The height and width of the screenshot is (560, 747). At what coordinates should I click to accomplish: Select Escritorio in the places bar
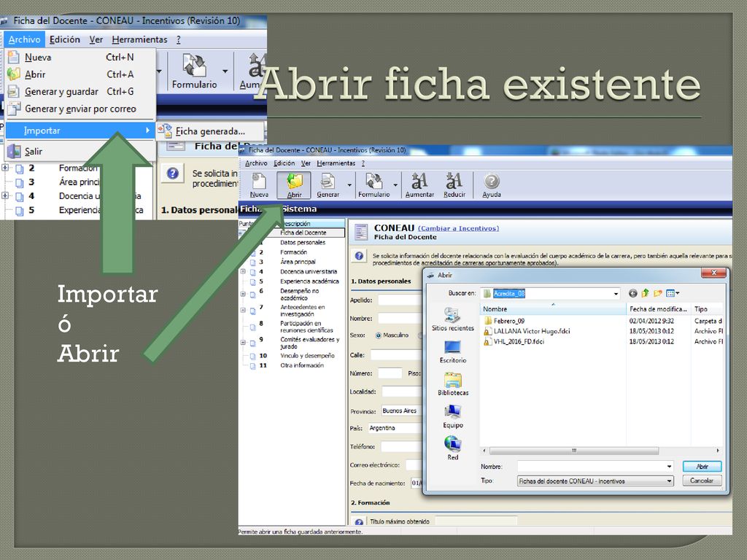(x=452, y=351)
